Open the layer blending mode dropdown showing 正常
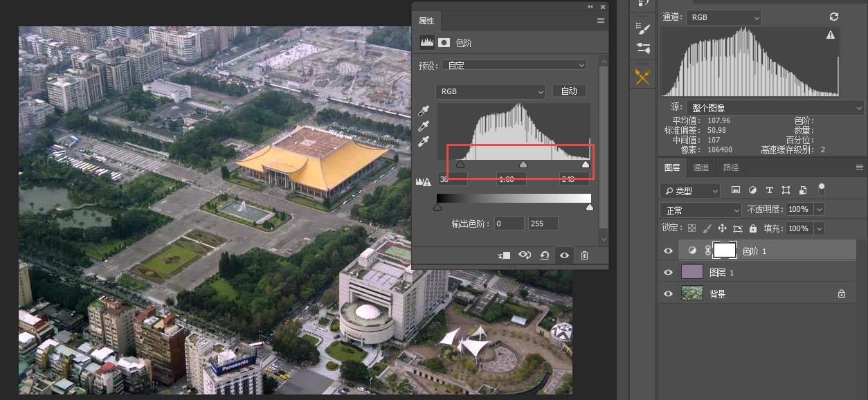The width and height of the screenshot is (868, 400). point(699,209)
